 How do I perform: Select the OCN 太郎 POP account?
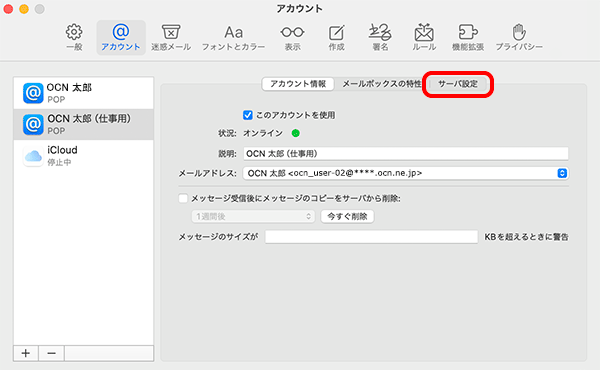coord(83,93)
